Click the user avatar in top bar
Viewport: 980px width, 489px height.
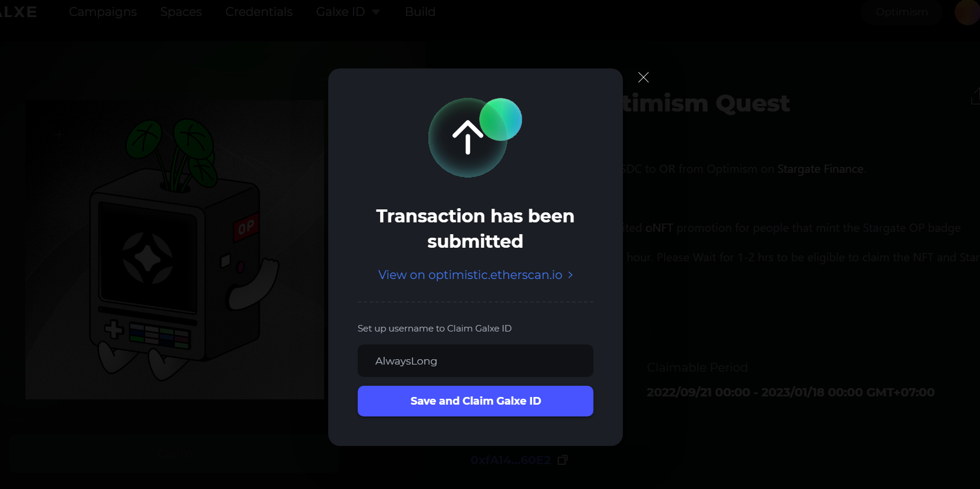(x=968, y=12)
